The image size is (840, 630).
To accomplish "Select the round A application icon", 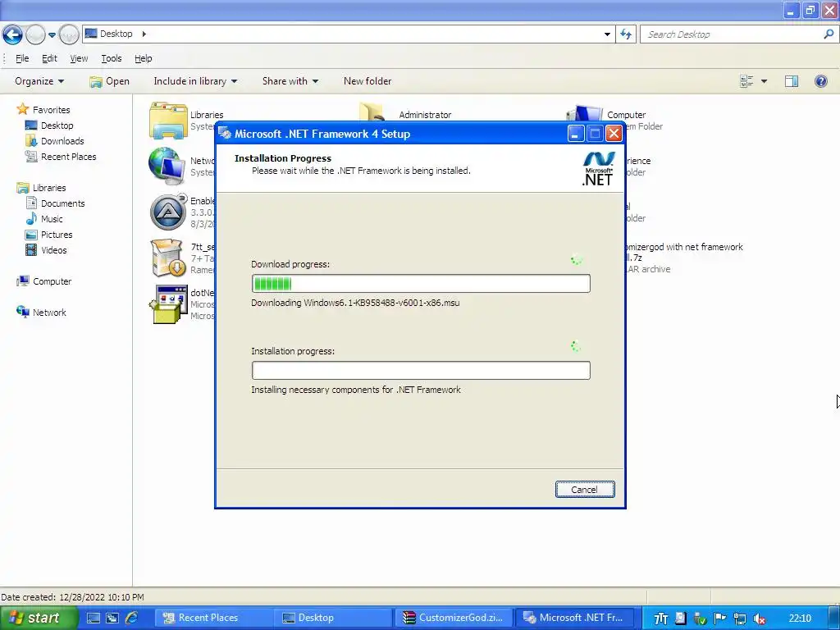I will (x=168, y=212).
